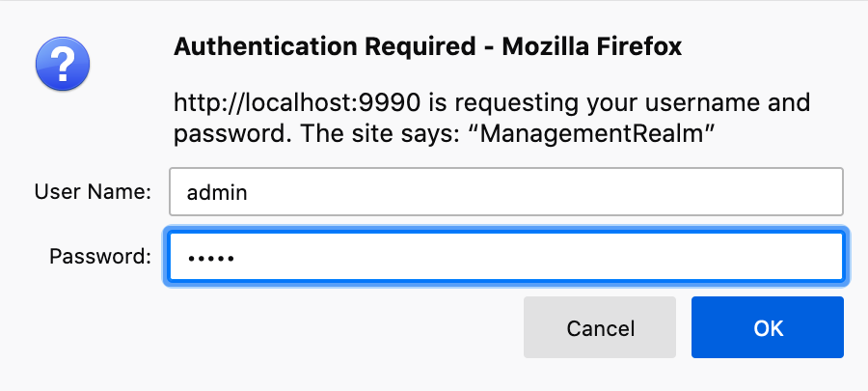Click the Password label

tap(100, 257)
